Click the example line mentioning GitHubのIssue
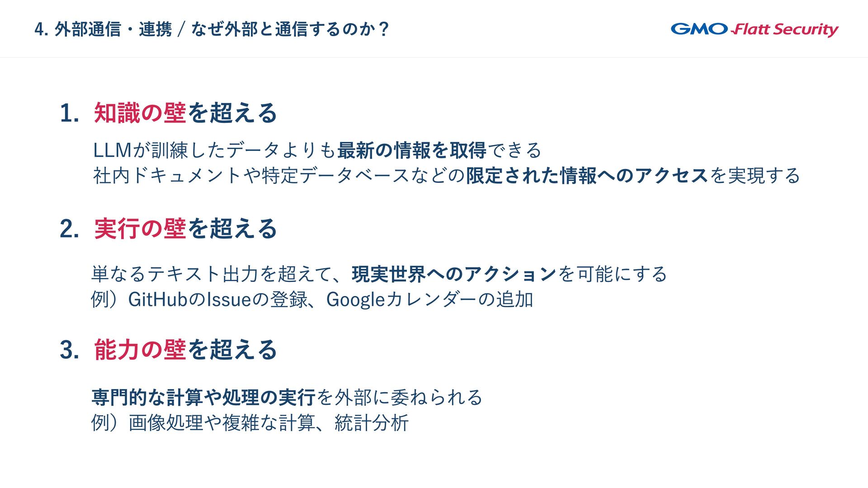The image size is (868, 488). click(x=312, y=300)
